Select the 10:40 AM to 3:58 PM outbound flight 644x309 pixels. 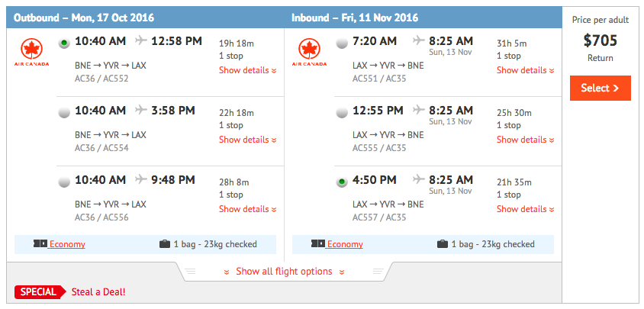point(64,113)
